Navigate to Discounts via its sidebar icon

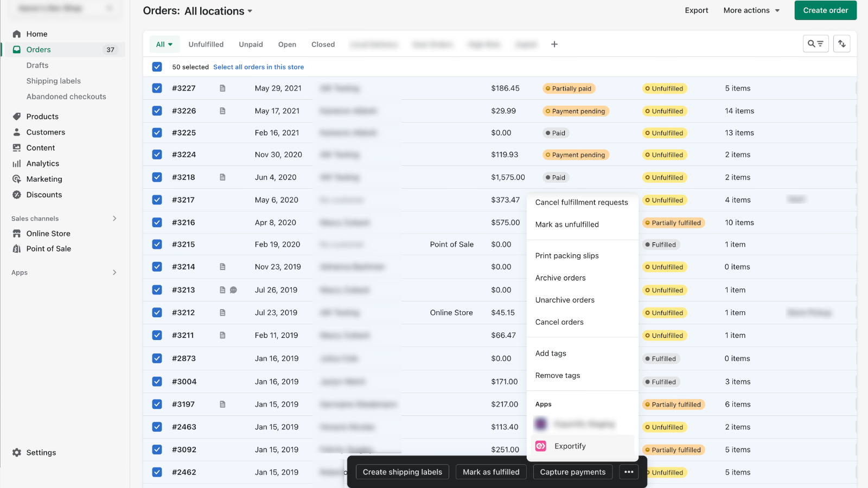coord(17,195)
